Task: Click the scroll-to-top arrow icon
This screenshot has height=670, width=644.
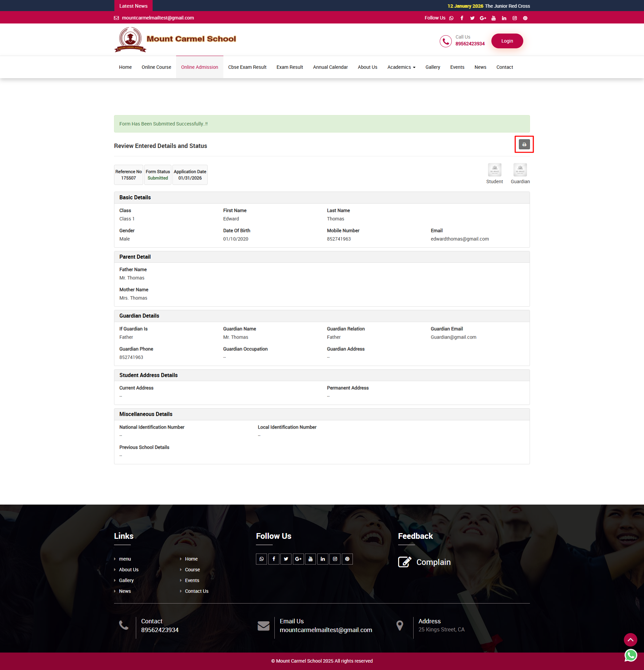Action: coord(631,639)
